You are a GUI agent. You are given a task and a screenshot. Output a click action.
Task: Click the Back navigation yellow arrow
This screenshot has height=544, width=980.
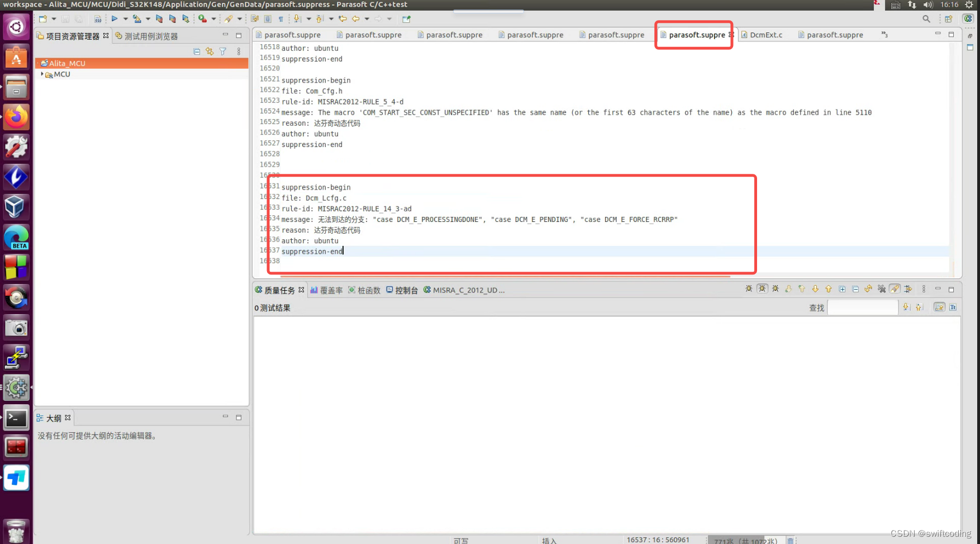tap(355, 19)
